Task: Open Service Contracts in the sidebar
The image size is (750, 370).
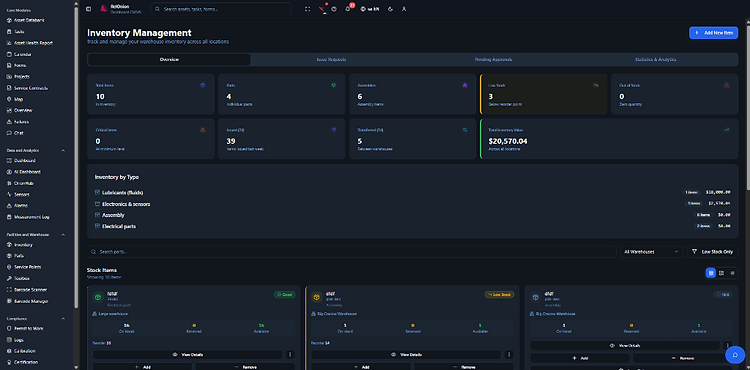Action: tap(27, 88)
